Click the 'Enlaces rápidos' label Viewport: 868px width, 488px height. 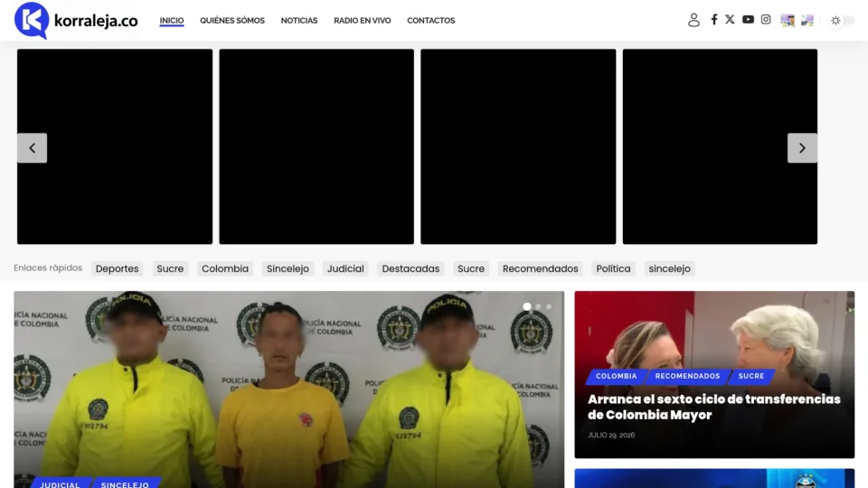[x=48, y=267]
